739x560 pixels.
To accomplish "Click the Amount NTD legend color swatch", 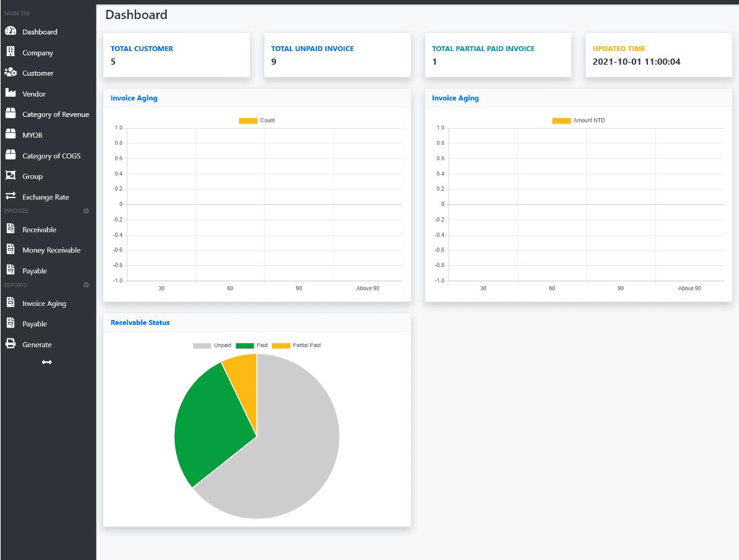I will tap(561, 121).
